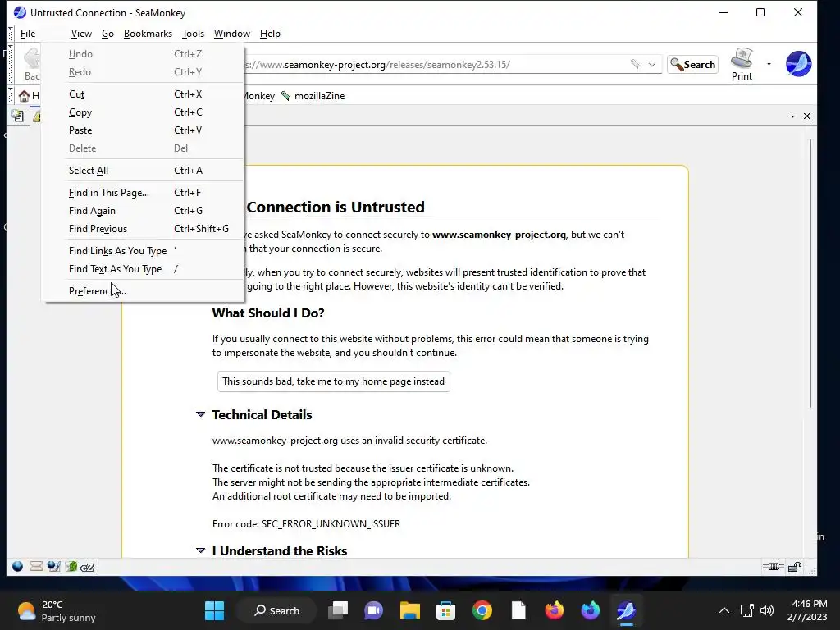This screenshot has height=630, width=840.
Task: Open the weather widget showing 20°C
Action: click(x=57, y=610)
